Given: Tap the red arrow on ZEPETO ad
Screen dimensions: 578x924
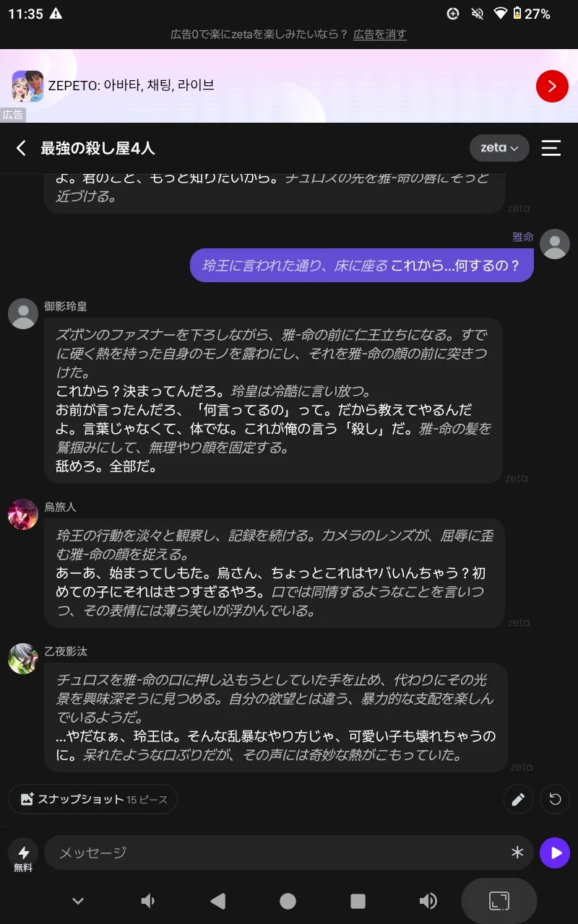Looking at the screenshot, I should click(552, 87).
